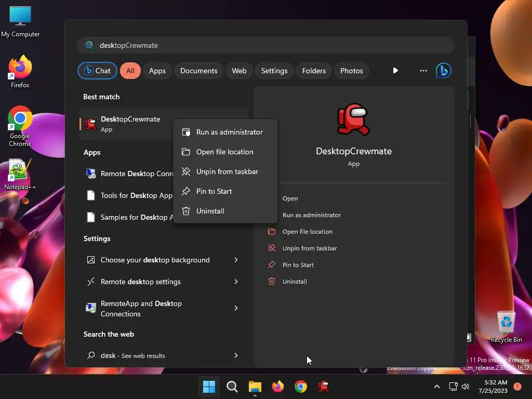Click the desktopCrewmate search input field
This screenshot has width=532, height=399.
[266, 45]
